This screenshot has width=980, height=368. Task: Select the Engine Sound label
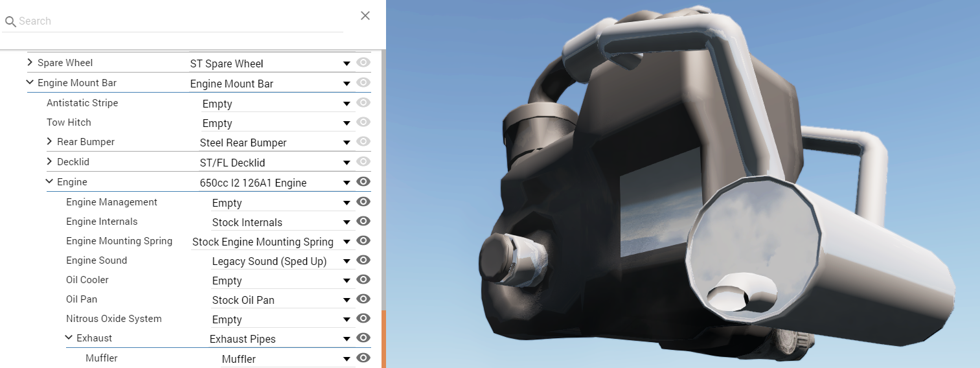point(97,260)
